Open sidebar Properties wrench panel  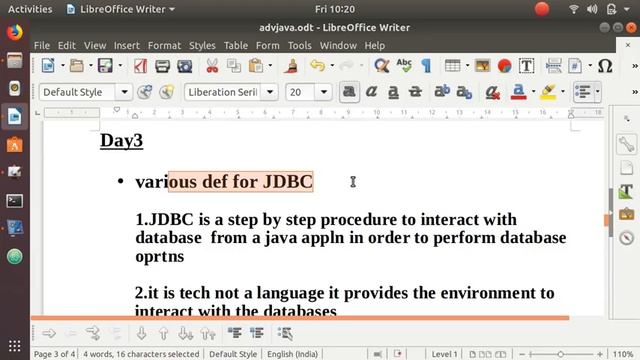(626, 144)
